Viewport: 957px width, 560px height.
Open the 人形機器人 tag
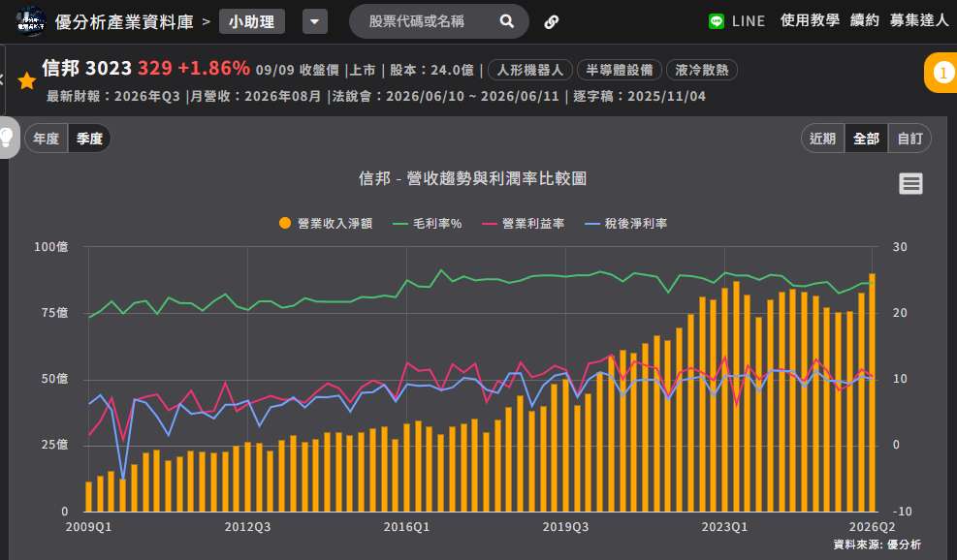pyautogui.click(x=529, y=70)
